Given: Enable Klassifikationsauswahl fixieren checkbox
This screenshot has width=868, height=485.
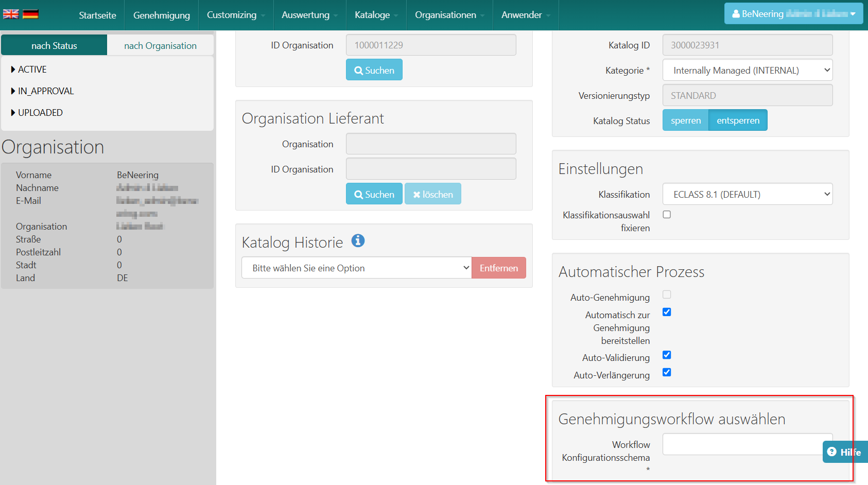Looking at the screenshot, I should click(x=667, y=215).
